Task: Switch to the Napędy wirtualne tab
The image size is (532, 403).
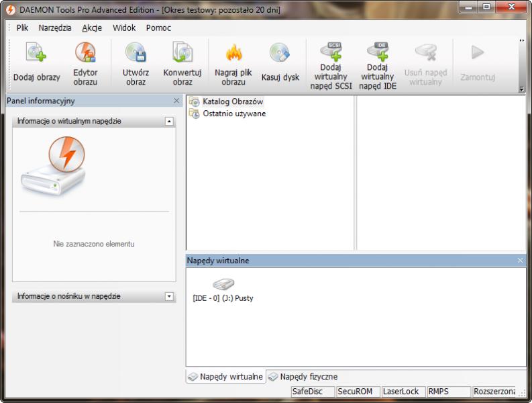Action: [x=225, y=377]
